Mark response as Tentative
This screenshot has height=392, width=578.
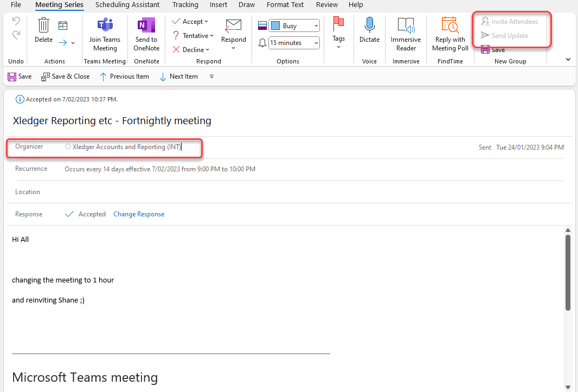coord(190,35)
